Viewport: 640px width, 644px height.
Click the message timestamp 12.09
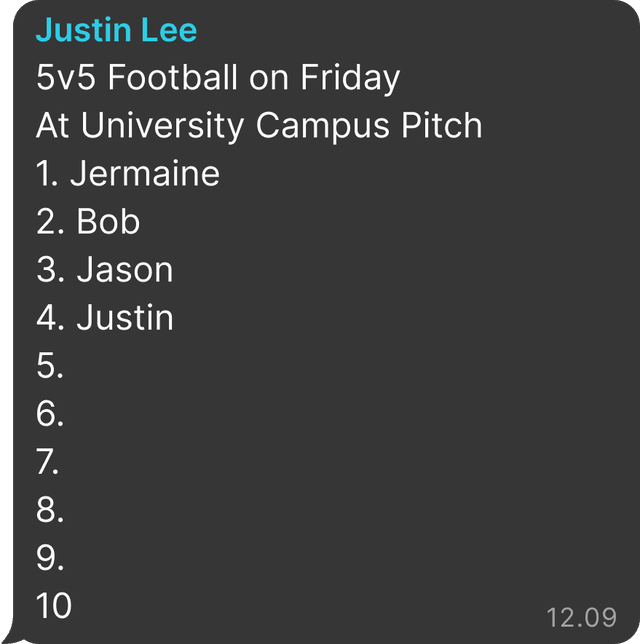click(x=581, y=615)
